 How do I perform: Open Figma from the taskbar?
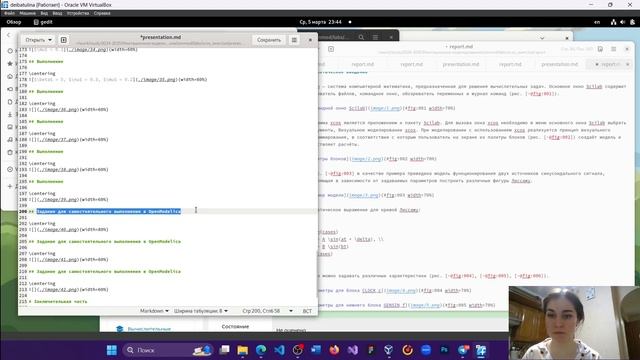click(371, 350)
